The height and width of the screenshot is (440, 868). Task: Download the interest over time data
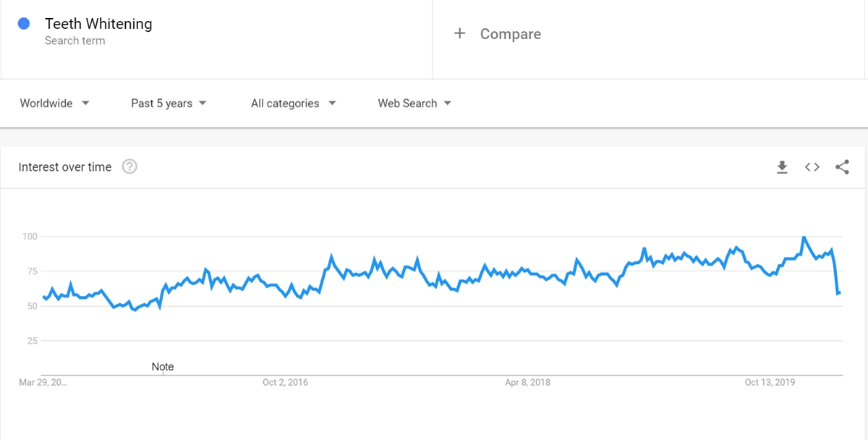pos(782,167)
